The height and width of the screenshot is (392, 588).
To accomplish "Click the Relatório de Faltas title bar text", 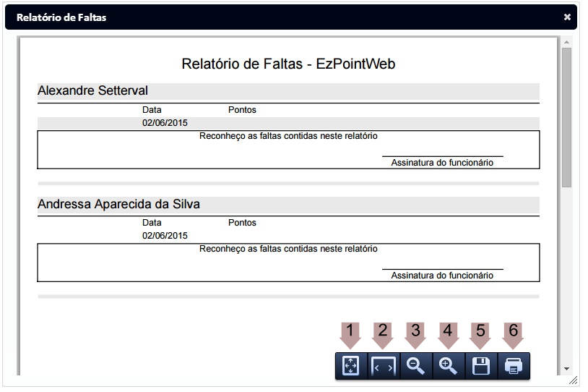I will (x=61, y=17).
